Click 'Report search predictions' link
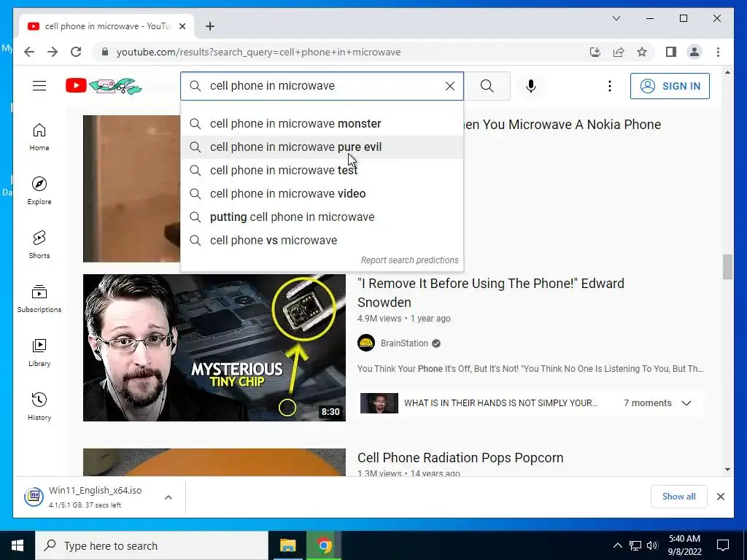The height and width of the screenshot is (560, 747). coord(409,260)
